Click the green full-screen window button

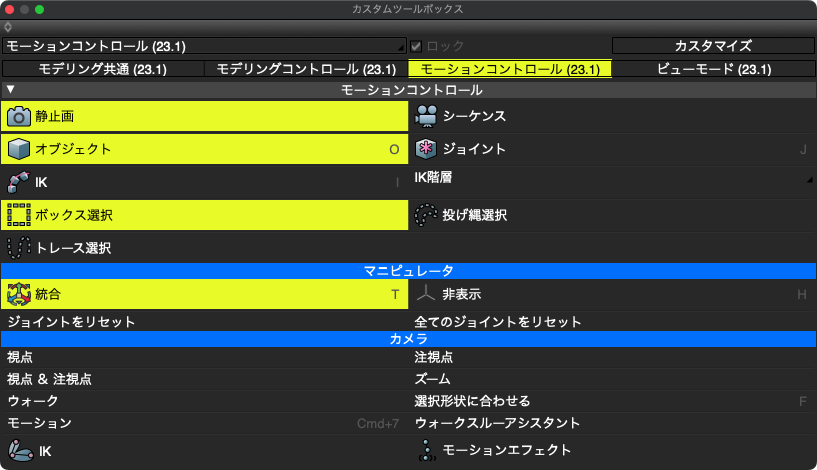point(40,9)
